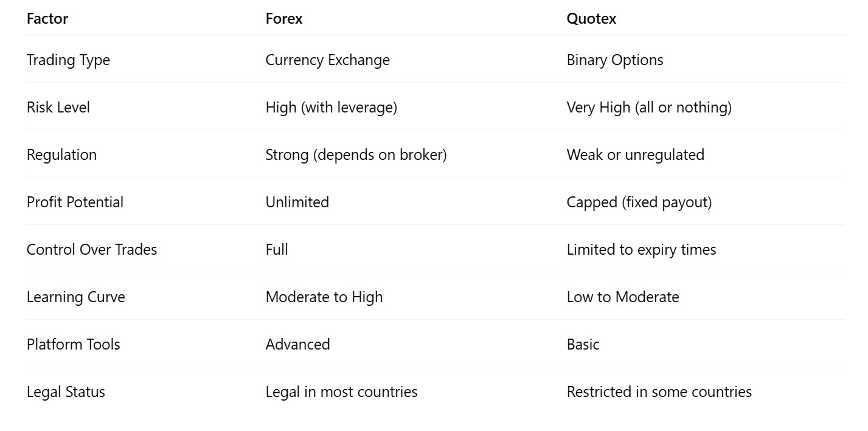868x431 pixels.
Task: Click the Currency Exchange cell
Action: 328,60
